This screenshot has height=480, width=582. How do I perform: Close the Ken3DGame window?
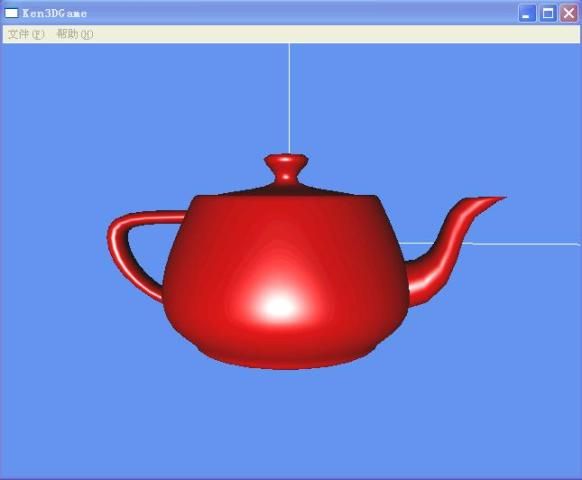(568, 14)
